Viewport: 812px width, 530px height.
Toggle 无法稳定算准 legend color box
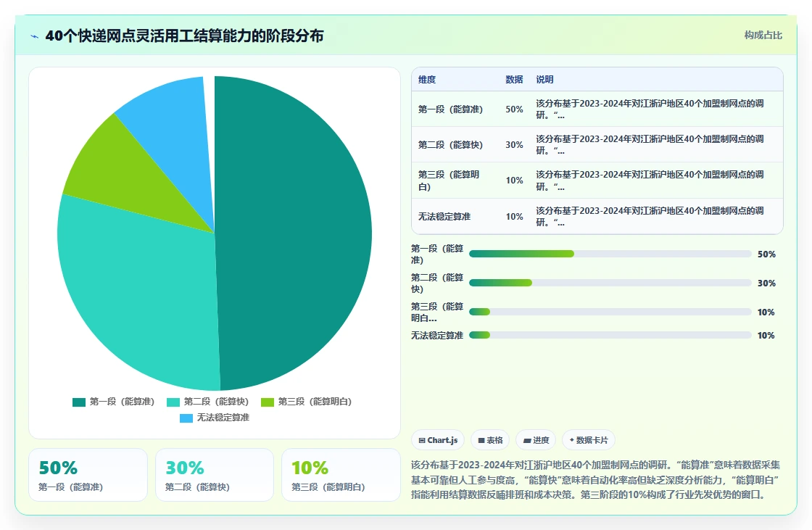[x=186, y=418]
